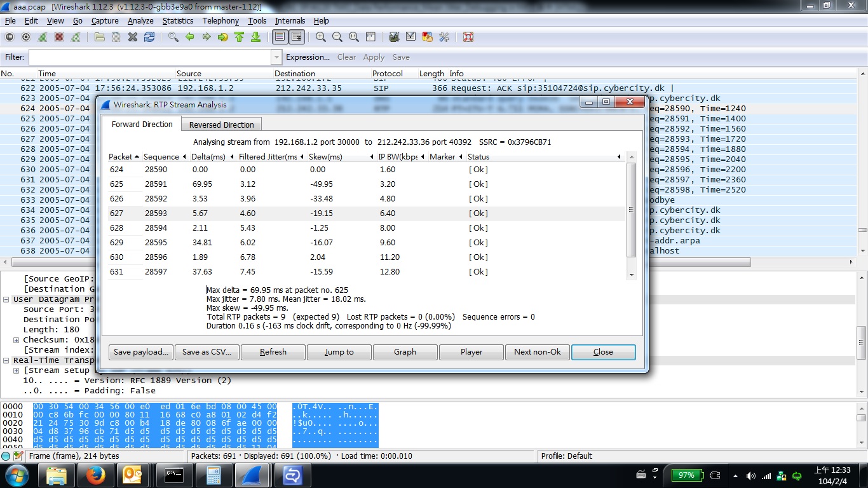The image size is (868, 488).
Task: Click the system tray volume icon
Action: (750, 476)
